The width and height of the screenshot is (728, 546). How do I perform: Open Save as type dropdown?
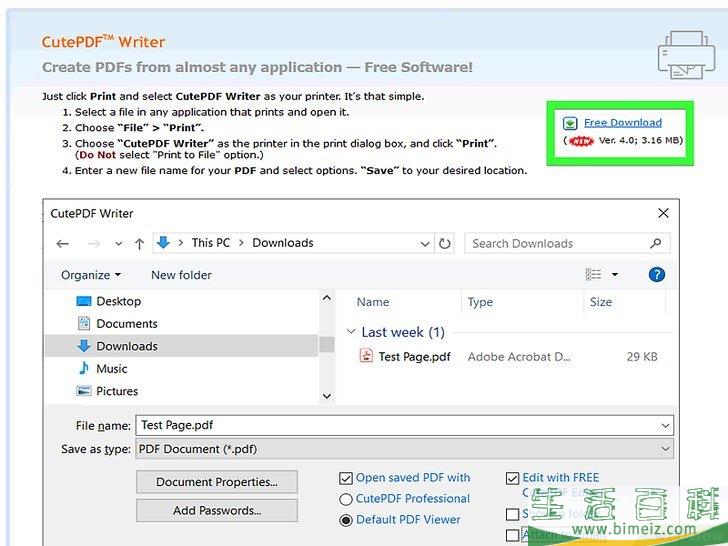tap(404, 449)
